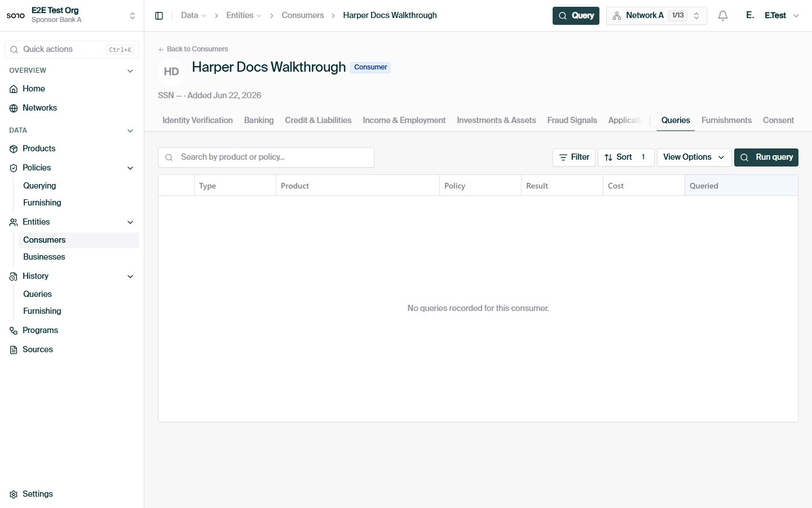The image size is (812, 508).
Task: Click Search by product or policy field
Action: click(x=266, y=157)
